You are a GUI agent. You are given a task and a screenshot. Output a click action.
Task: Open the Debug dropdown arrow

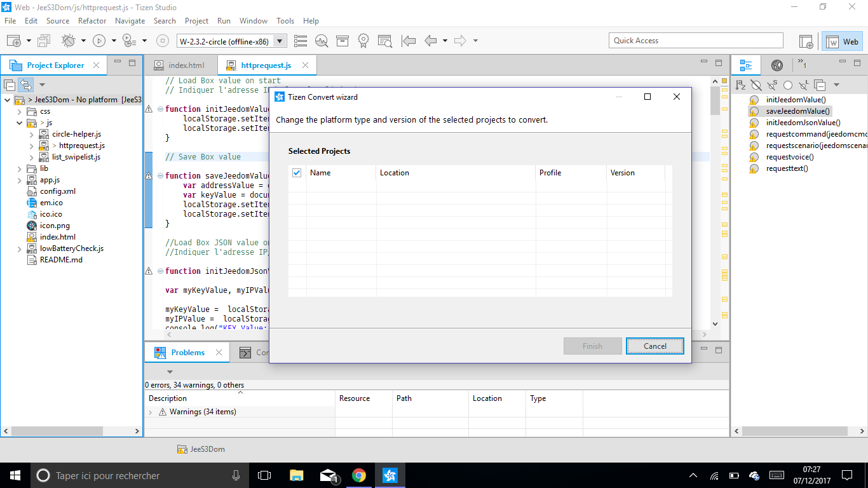click(83, 41)
